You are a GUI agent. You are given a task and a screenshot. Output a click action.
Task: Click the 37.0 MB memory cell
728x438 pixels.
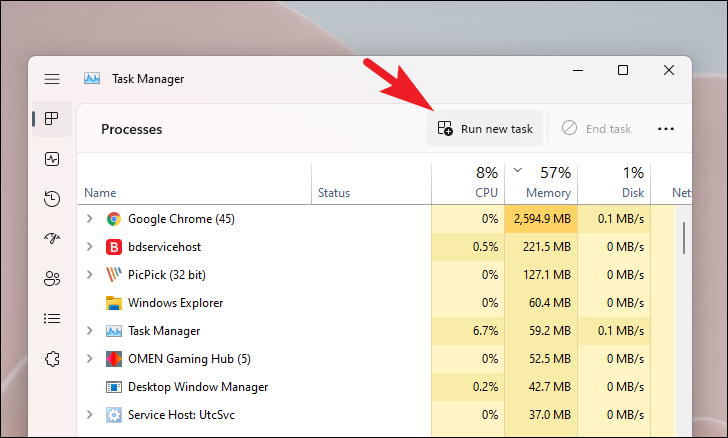tap(541, 415)
